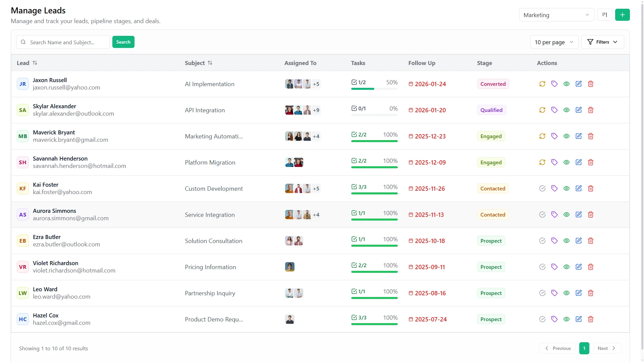Click follow-up date 2025-12-23
This screenshot has width=644, height=362.
click(430, 136)
